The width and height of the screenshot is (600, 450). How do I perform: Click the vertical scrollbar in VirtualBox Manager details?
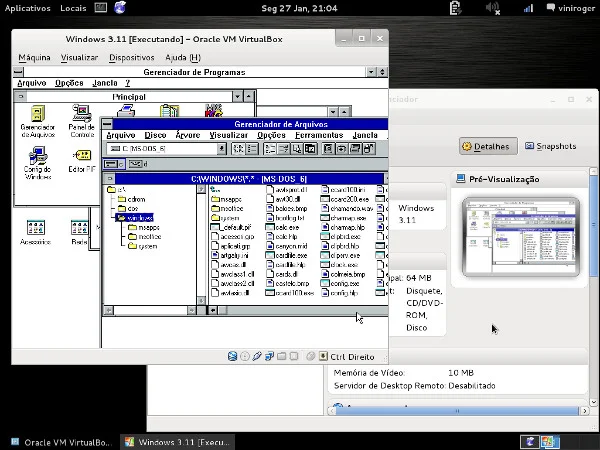(593, 287)
